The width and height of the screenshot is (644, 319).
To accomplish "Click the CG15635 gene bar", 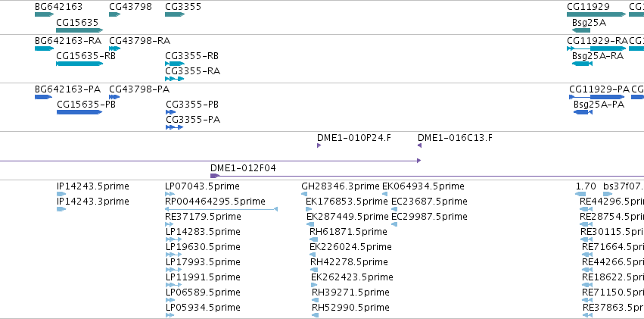I will point(79,30).
